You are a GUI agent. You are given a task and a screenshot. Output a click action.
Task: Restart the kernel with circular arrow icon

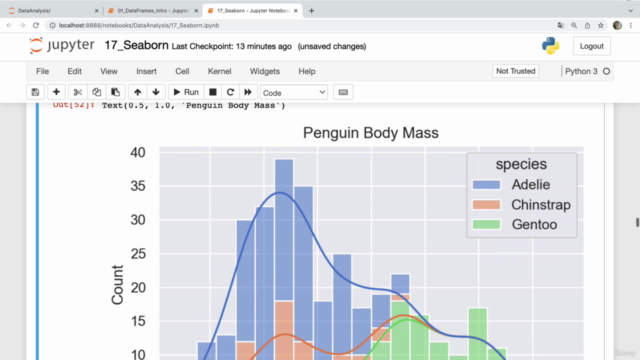tap(230, 92)
